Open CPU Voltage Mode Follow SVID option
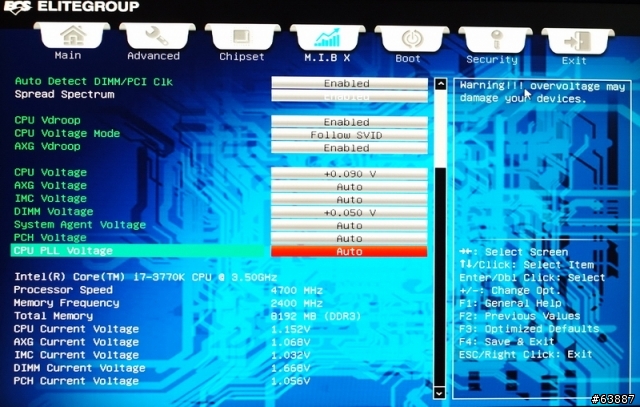640x407 pixels. coord(349,135)
